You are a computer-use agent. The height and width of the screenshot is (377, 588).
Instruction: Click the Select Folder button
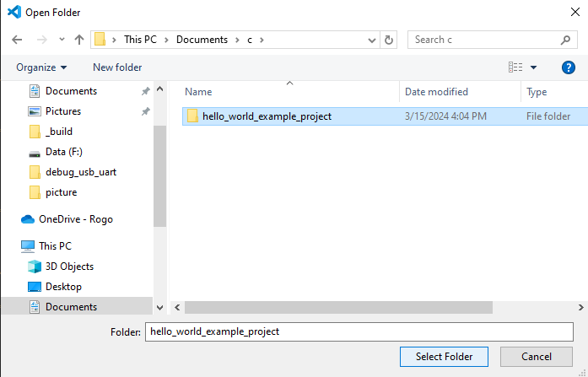click(x=450, y=357)
